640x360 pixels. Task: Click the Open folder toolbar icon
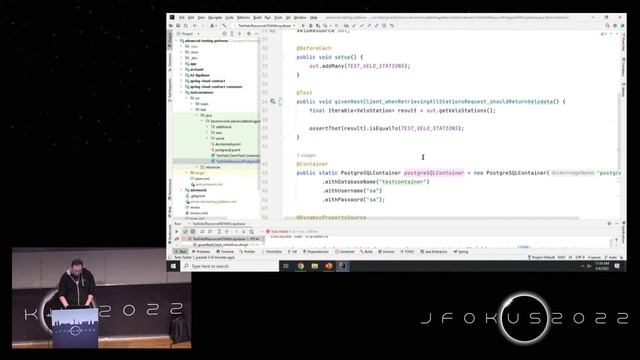tap(171, 26)
